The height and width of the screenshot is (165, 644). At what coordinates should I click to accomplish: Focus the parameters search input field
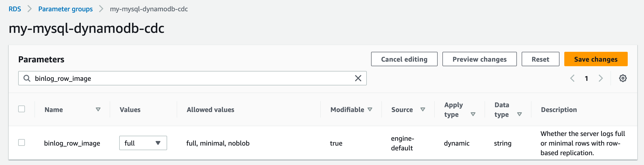point(190,78)
